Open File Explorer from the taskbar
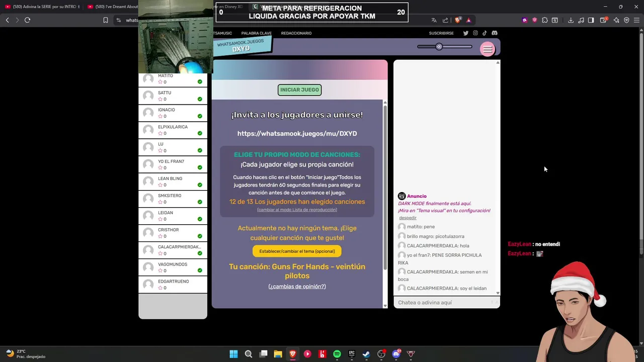 coord(278,354)
